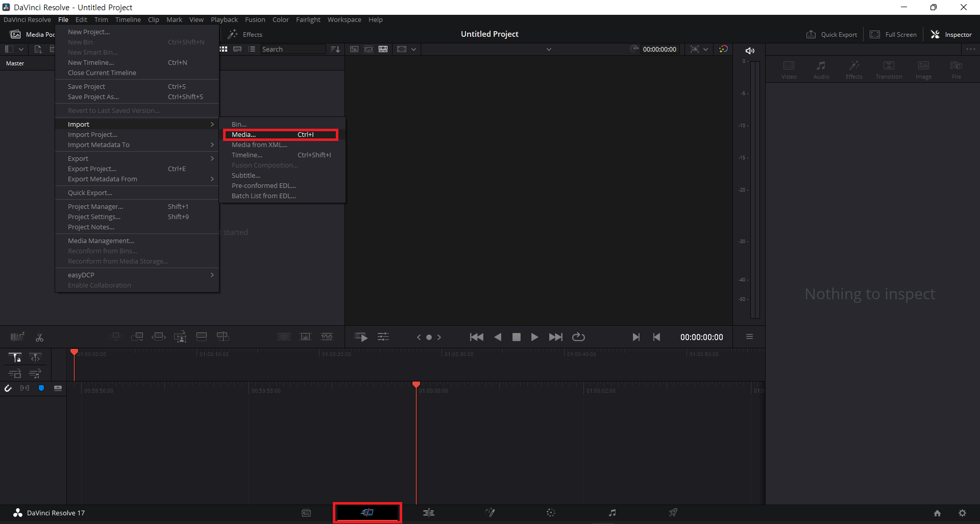Open bin list dropdown chevron in media pool
The width and height of the screenshot is (980, 524).
coord(21,49)
